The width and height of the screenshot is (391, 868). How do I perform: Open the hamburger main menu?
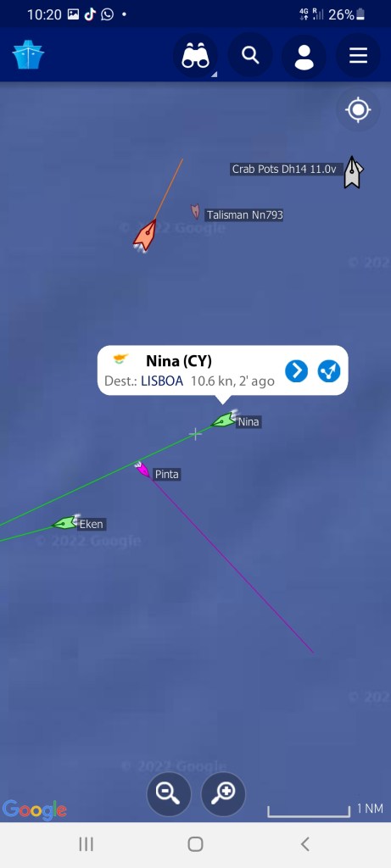(x=358, y=55)
